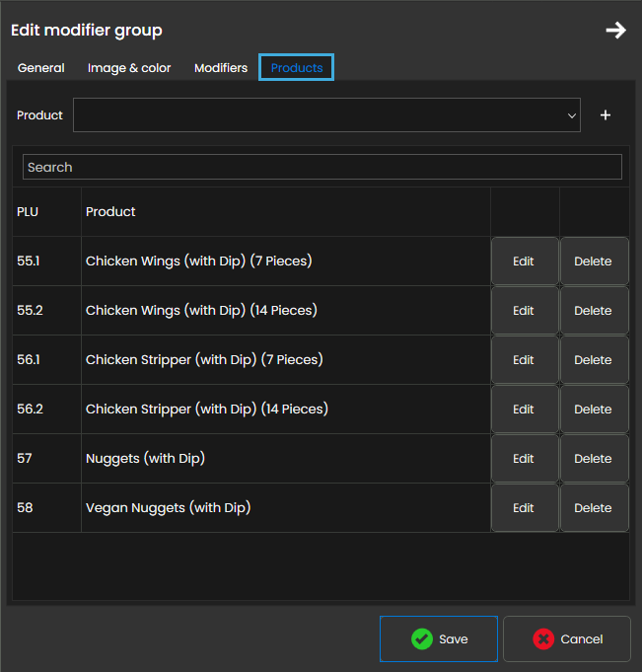Open the Product dropdown list
This screenshot has height=672, width=642.
coord(326,115)
